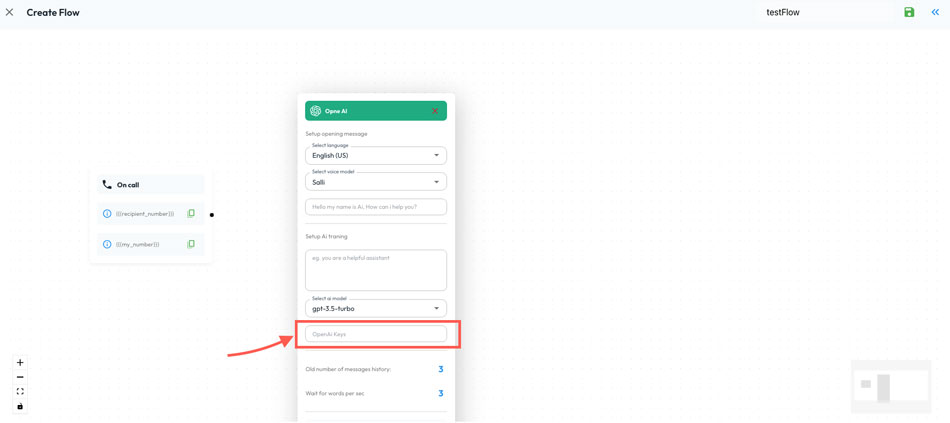
Task: Open the Select language dropdown
Action: (376, 156)
